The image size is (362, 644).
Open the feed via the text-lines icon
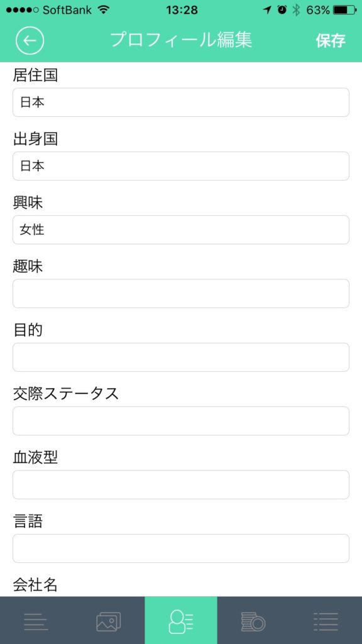point(36,619)
